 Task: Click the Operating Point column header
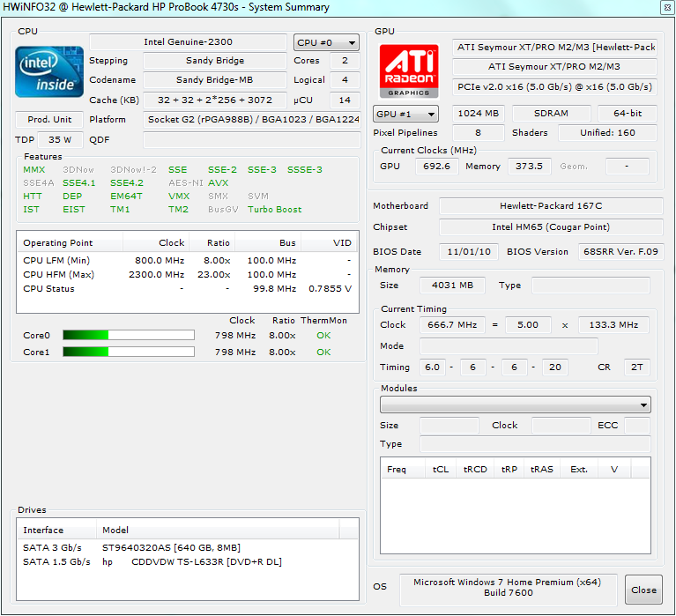tap(70, 242)
